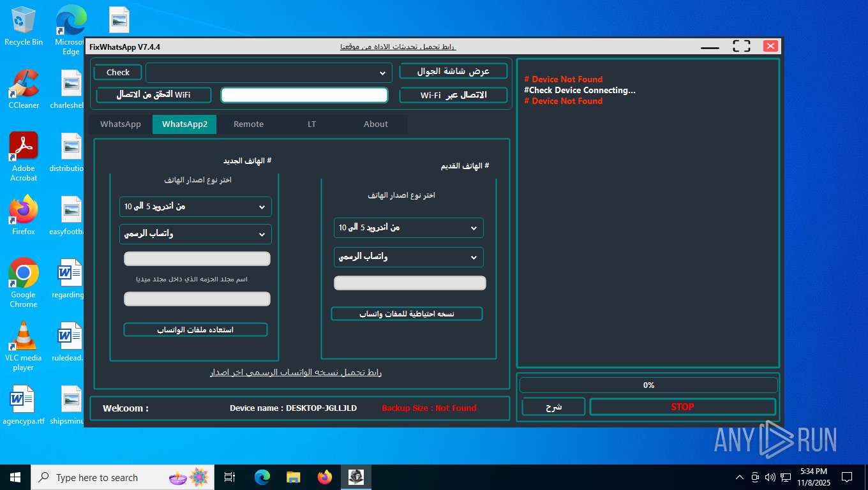Open the Microsoft Edge desktop shortcut

(71, 30)
